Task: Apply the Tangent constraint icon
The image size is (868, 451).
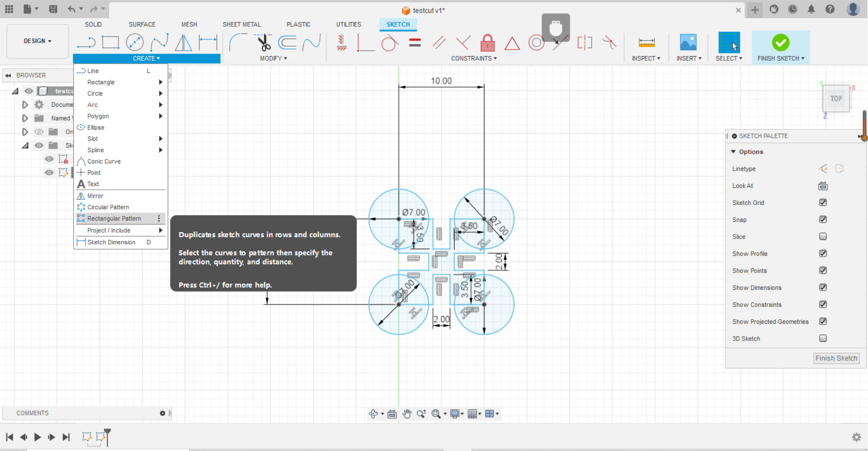Action: [x=390, y=43]
